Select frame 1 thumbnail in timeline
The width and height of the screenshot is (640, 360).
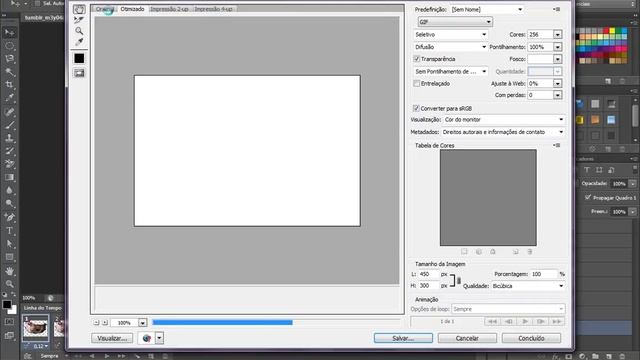click(36, 328)
